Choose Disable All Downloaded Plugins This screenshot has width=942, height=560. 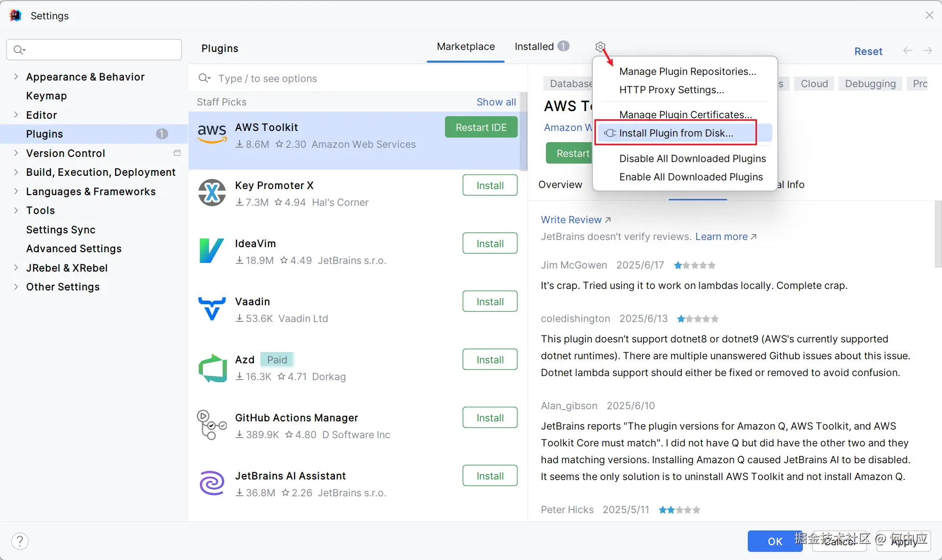pos(692,158)
